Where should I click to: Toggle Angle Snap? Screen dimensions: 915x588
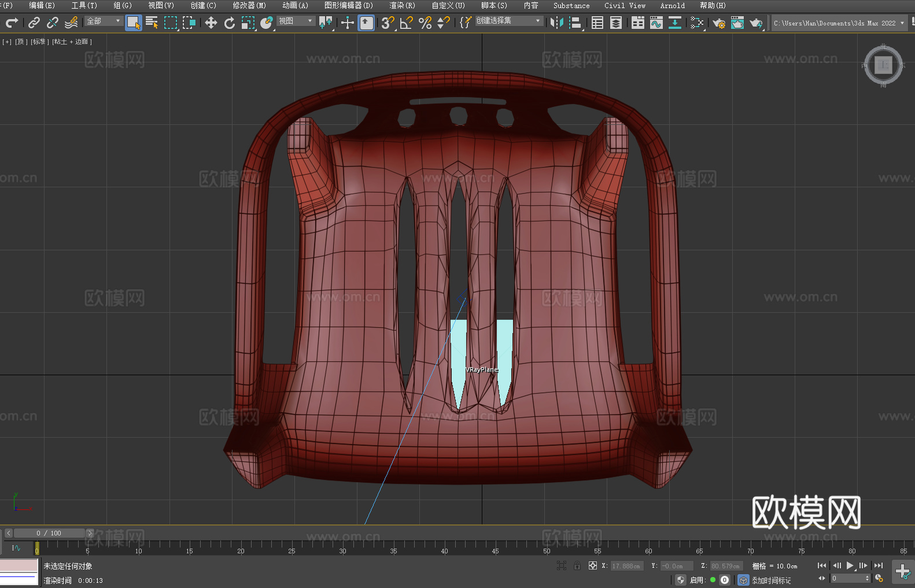point(407,23)
